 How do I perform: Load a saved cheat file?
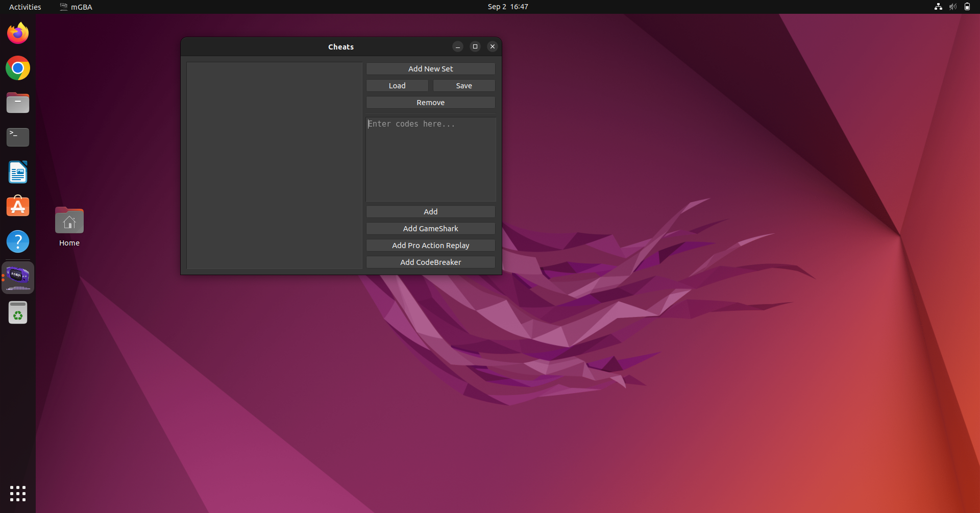pyautogui.click(x=397, y=85)
